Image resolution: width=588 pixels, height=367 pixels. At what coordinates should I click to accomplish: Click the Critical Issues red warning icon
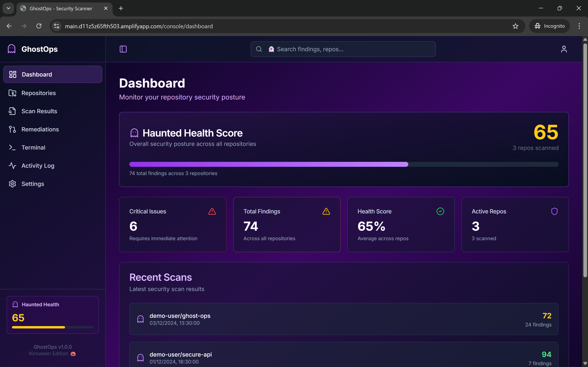point(212,211)
